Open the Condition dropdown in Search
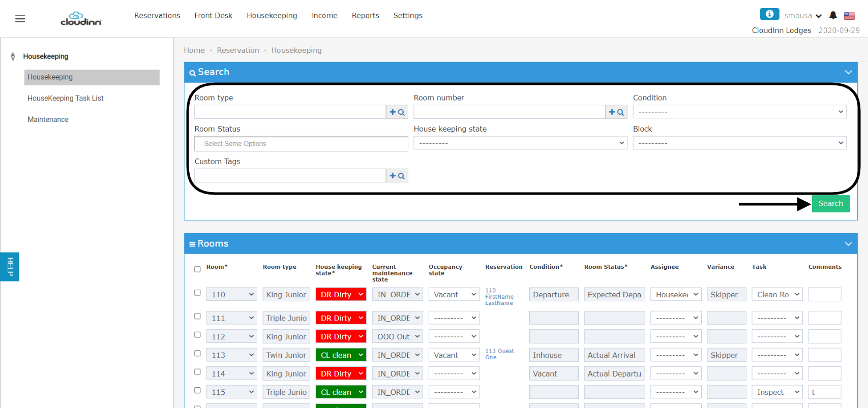Image resolution: width=868 pixels, height=408 pixels. (x=739, y=112)
